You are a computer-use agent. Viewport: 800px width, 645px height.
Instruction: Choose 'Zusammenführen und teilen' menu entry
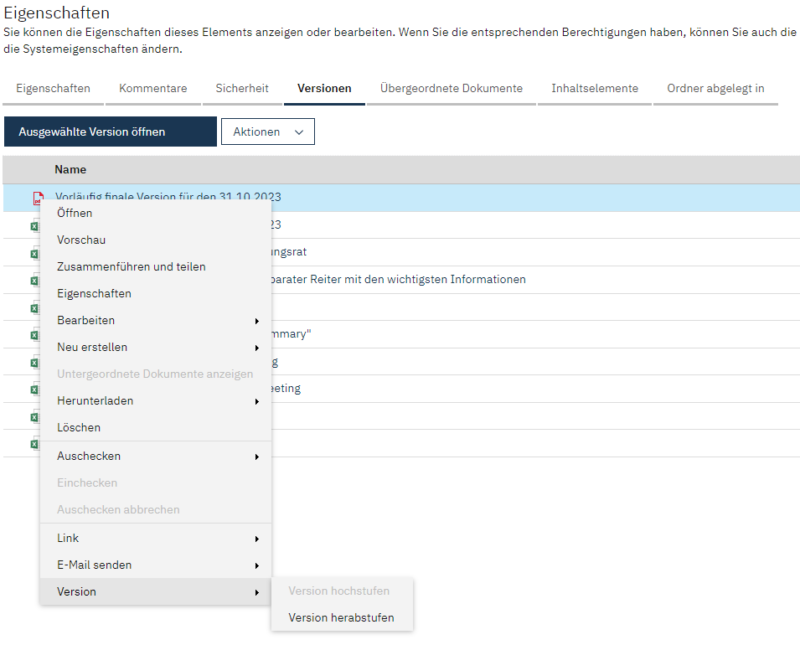coord(131,267)
